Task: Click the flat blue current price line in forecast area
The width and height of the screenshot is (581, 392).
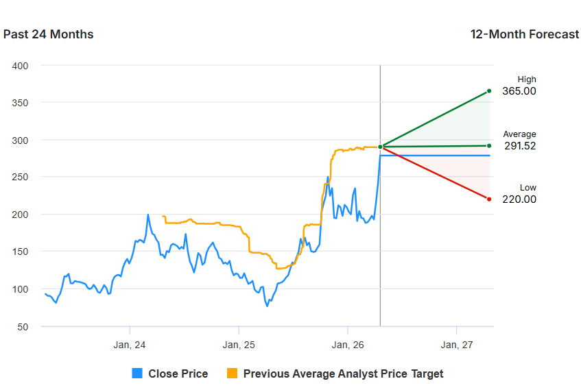Action: click(435, 156)
